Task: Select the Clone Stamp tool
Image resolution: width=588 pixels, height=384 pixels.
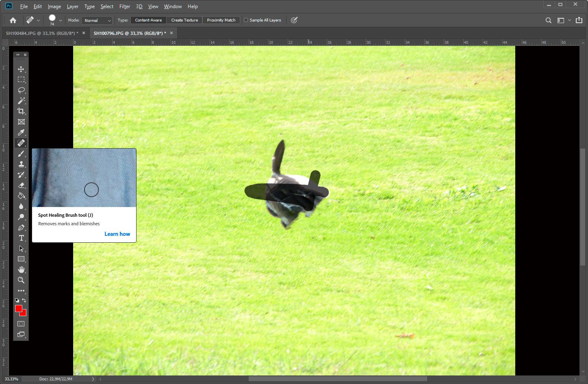Action: (x=21, y=164)
